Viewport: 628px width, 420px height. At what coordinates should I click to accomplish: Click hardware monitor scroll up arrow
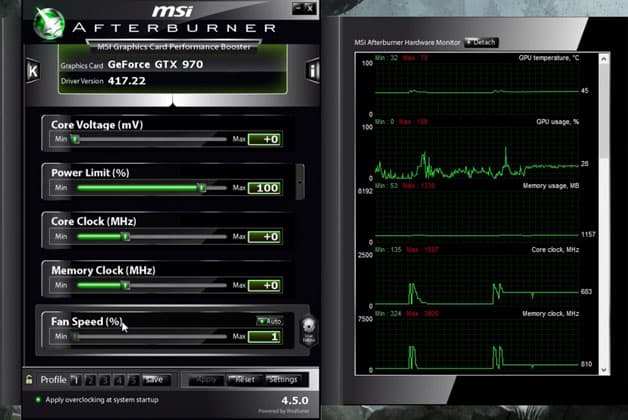[x=604, y=59]
